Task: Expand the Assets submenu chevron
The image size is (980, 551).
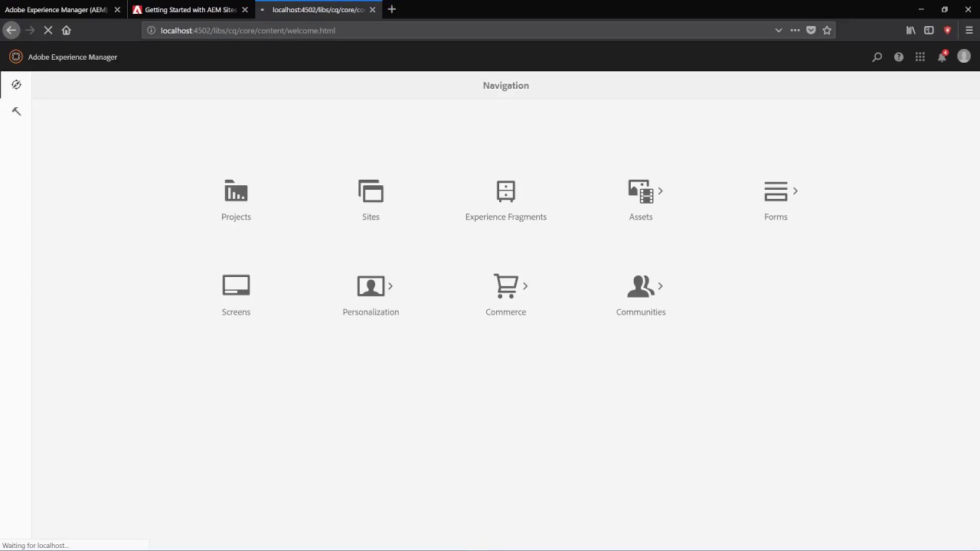Action: click(660, 191)
